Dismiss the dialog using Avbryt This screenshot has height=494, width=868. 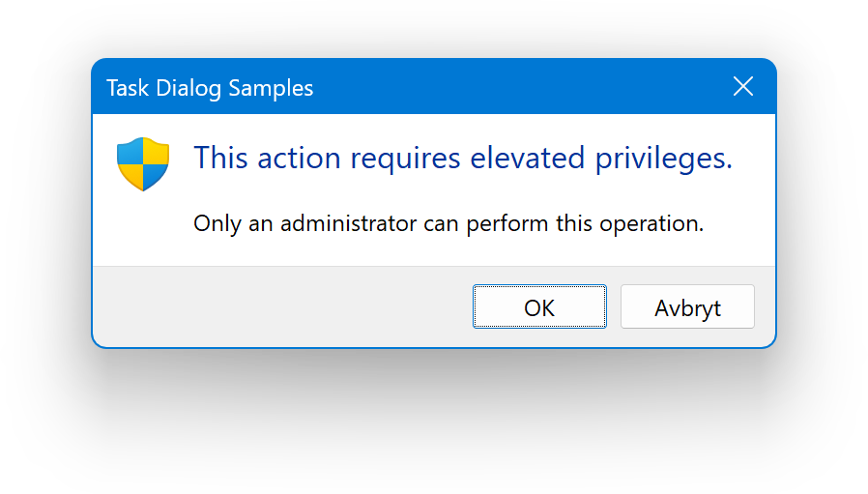[x=687, y=307]
